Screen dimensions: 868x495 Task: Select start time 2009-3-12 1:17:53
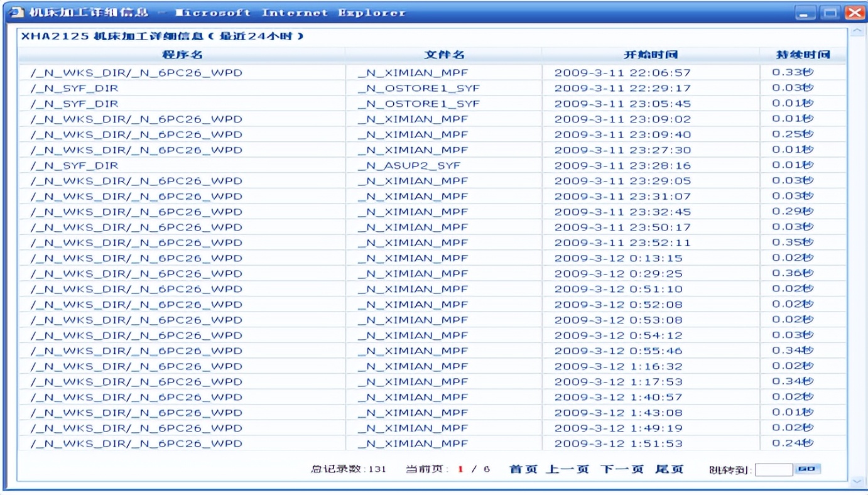618,382
